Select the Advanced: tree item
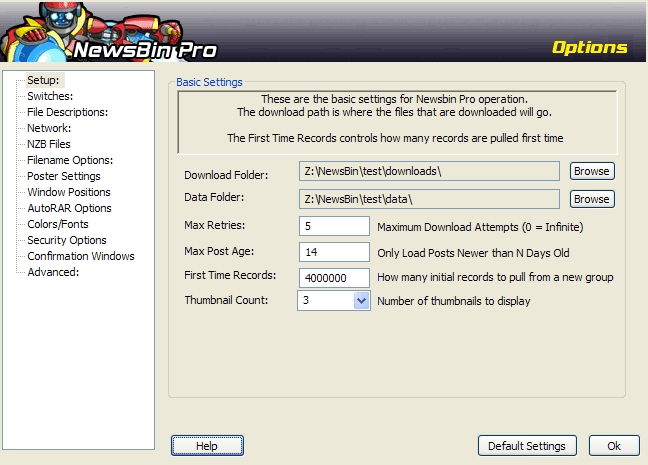This screenshot has height=465, width=648. coord(53,272)
